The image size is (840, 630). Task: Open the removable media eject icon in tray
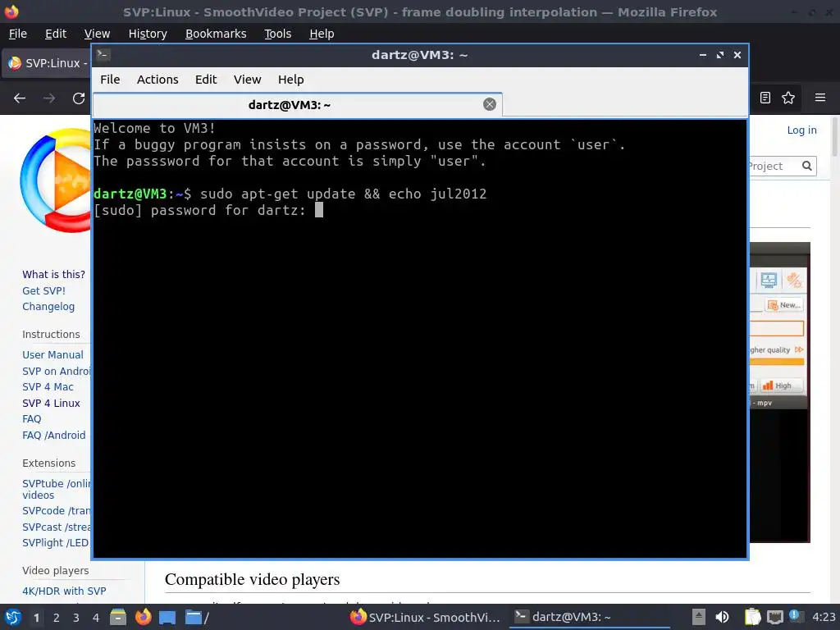pyautogui.click(x=698, y=617)
